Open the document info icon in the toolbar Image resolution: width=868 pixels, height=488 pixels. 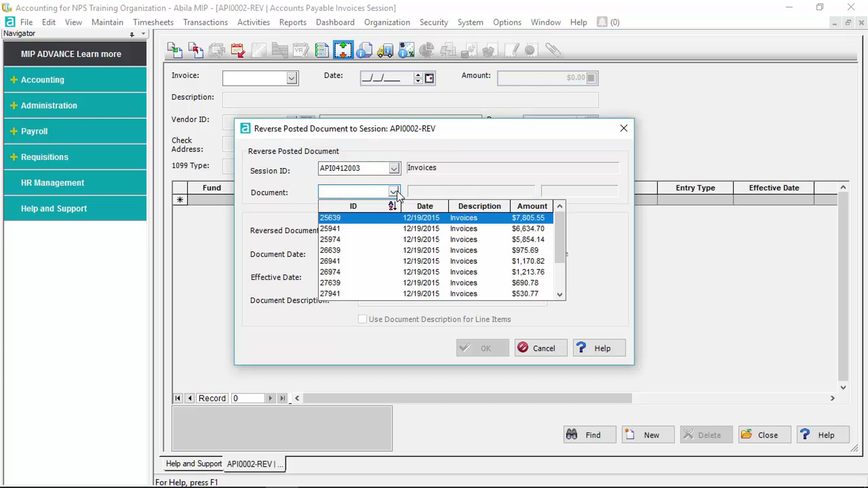(364, 50)
